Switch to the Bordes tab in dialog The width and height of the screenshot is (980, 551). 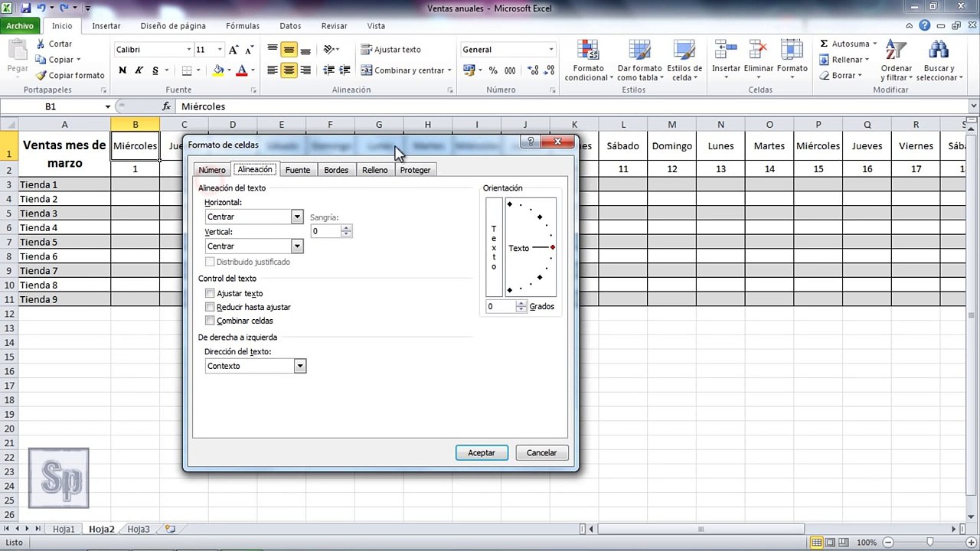point(336,170)
